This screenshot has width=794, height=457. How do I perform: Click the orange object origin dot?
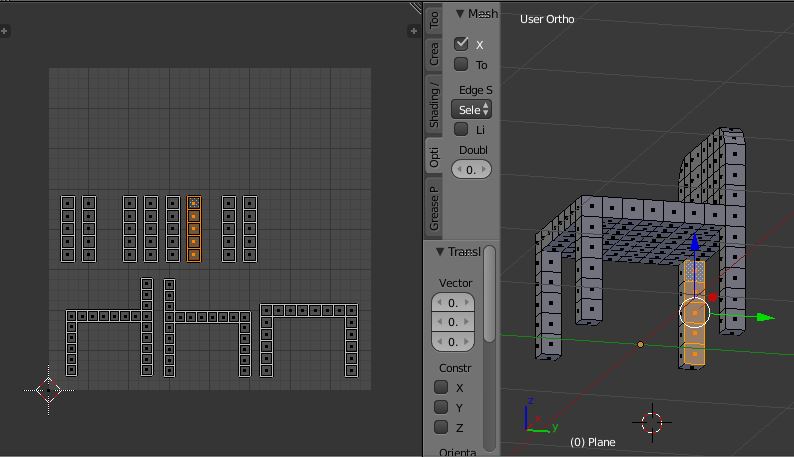tap(640, 345)
